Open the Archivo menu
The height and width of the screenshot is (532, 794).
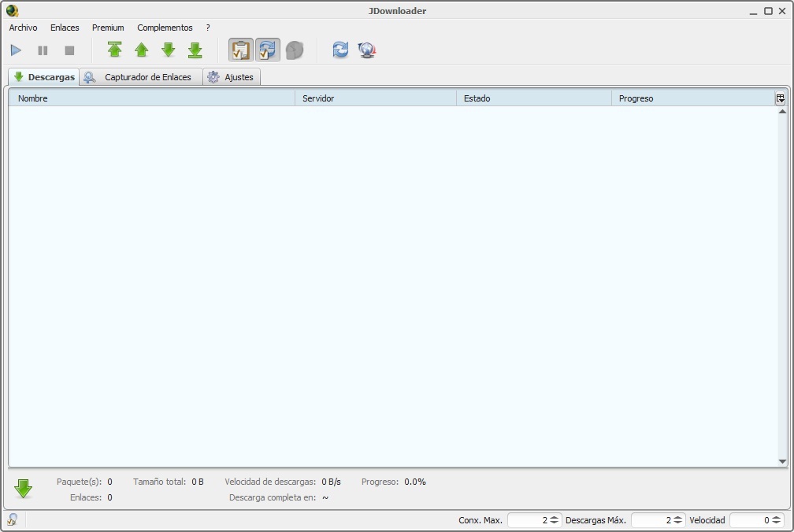coord(24,28)
